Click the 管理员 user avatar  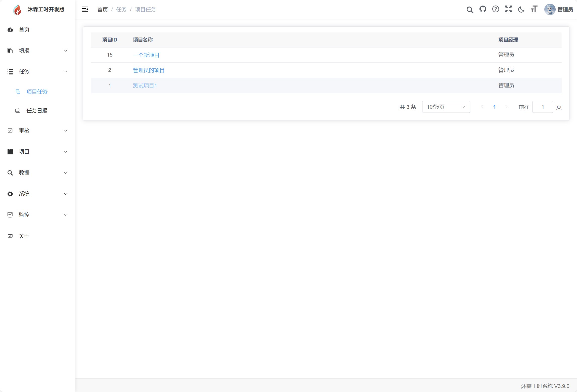[550, 9]
